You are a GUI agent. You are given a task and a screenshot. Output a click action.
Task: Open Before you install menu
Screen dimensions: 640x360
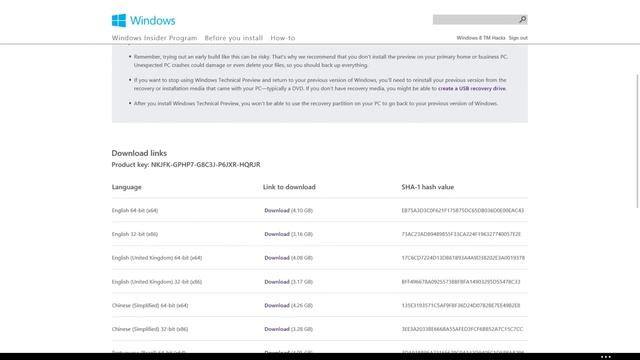[x=233, y=38]
